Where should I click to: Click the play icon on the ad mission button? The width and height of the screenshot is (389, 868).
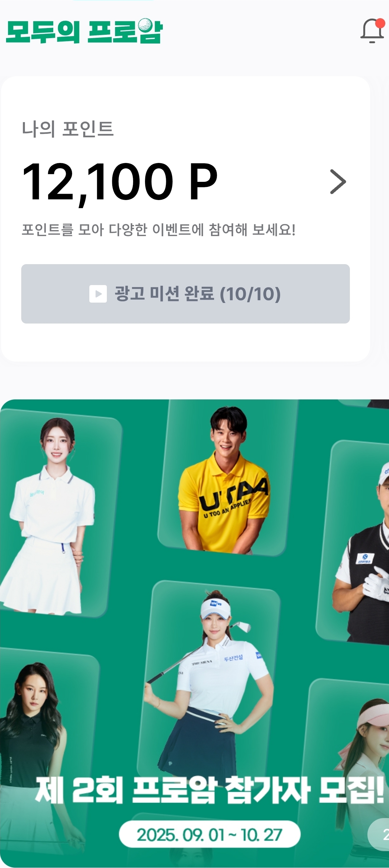click(98, 294)
